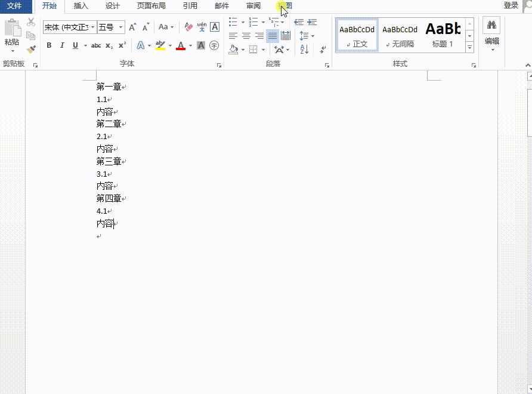Open the 插入 ribbon tab

(x=81, y=6)
